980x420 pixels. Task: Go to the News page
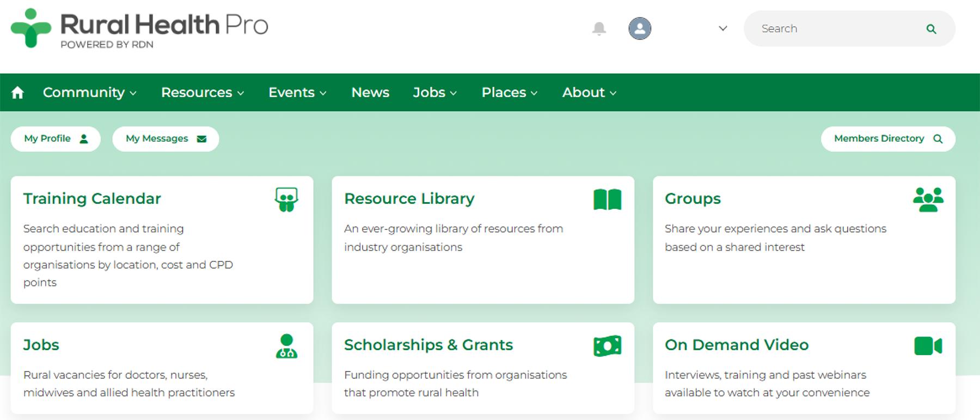370,93
